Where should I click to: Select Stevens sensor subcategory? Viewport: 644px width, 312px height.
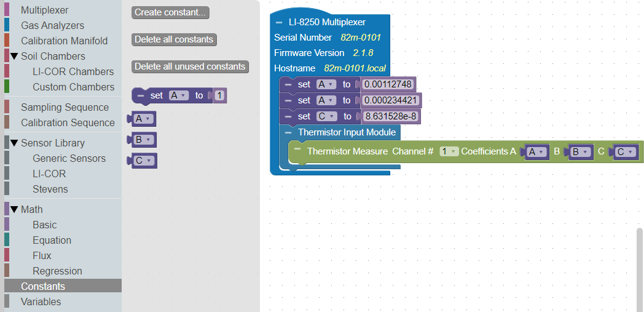[50, 189]
